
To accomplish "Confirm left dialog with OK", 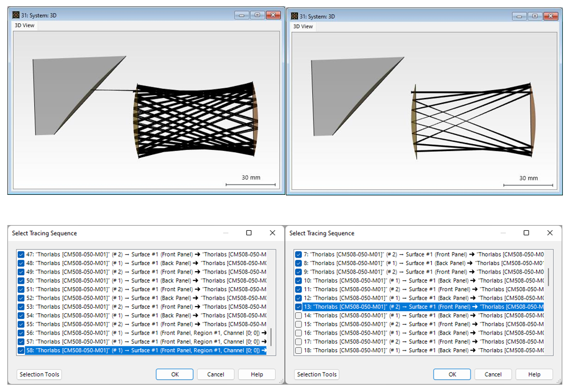I will tap(174, 374).
